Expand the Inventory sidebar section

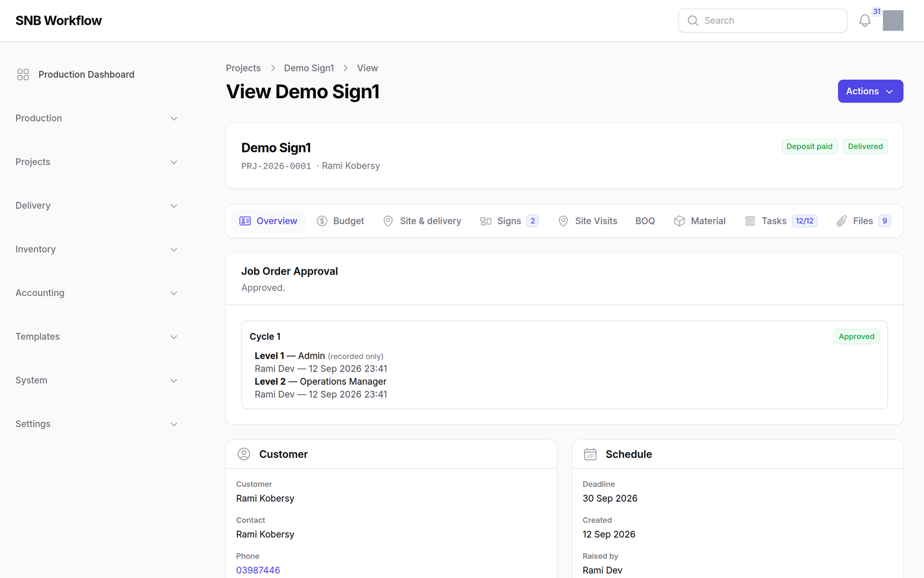point(96,249)
